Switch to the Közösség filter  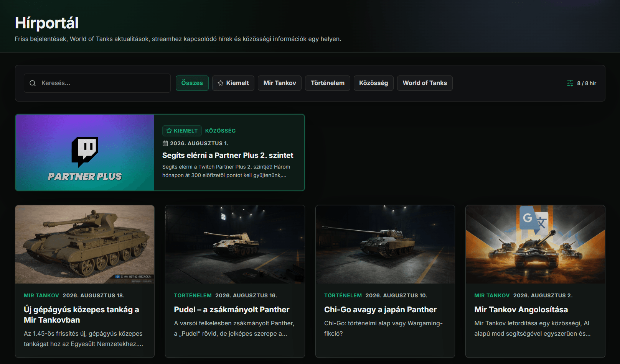374,83
